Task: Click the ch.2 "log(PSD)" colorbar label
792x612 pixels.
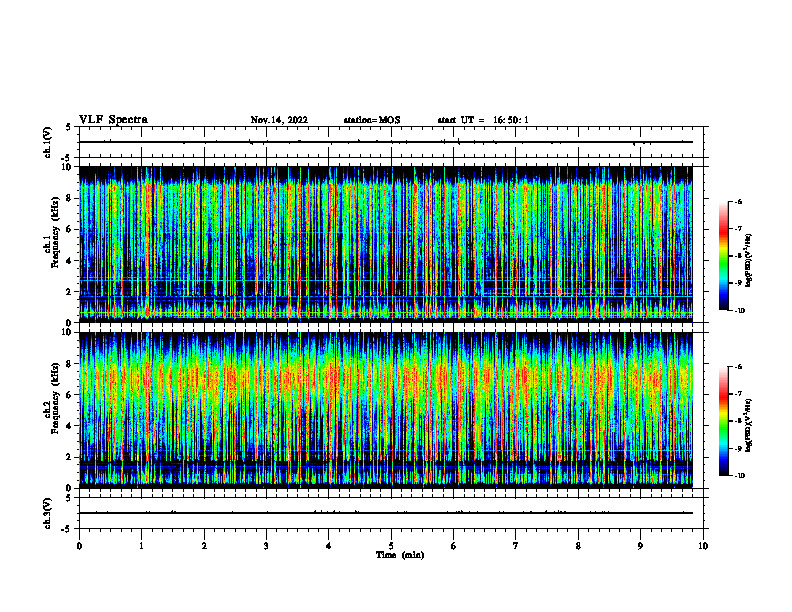Action: 750,424
